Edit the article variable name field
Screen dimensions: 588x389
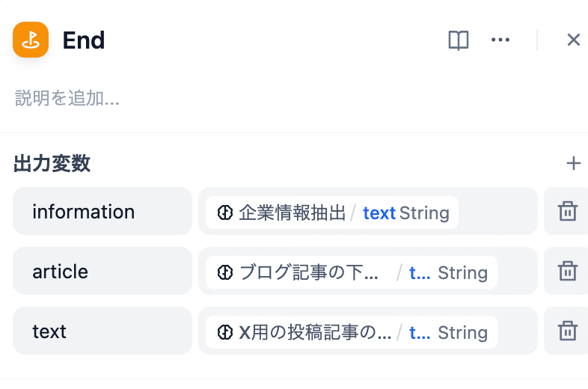pyautogui.click(x=102, y=271)
